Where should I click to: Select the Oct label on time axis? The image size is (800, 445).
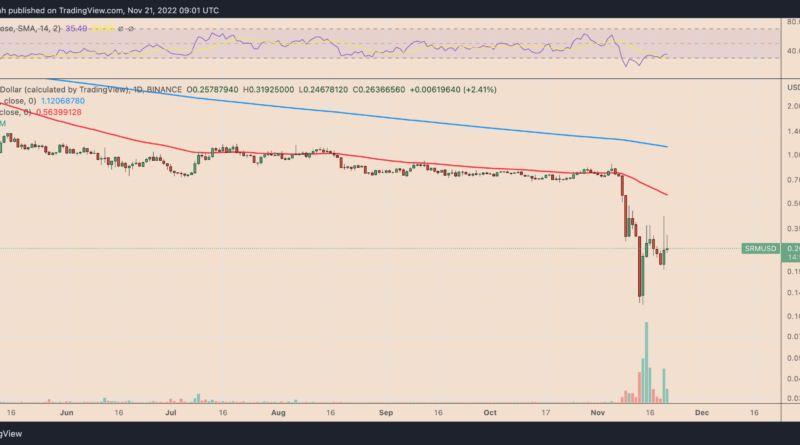490,411
